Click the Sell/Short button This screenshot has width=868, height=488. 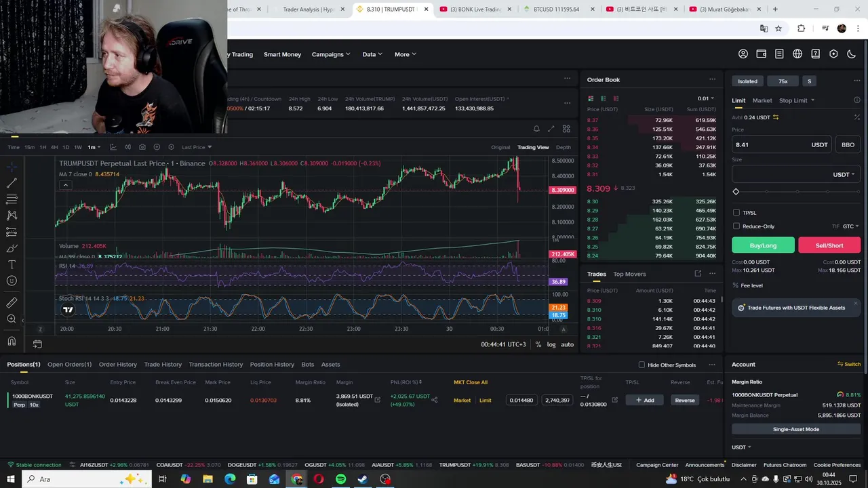[829, 245]
